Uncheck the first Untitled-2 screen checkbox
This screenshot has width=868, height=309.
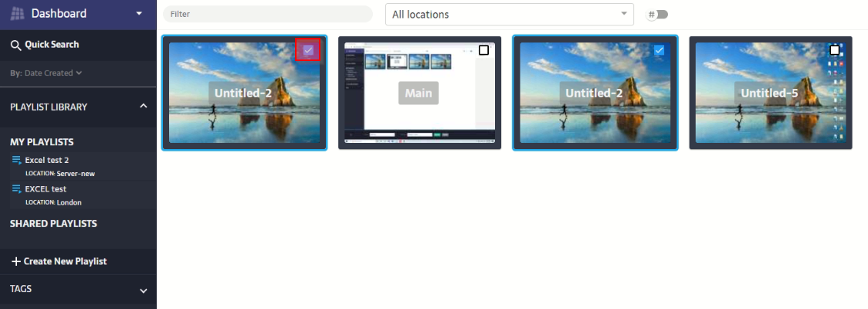[308, 50]
